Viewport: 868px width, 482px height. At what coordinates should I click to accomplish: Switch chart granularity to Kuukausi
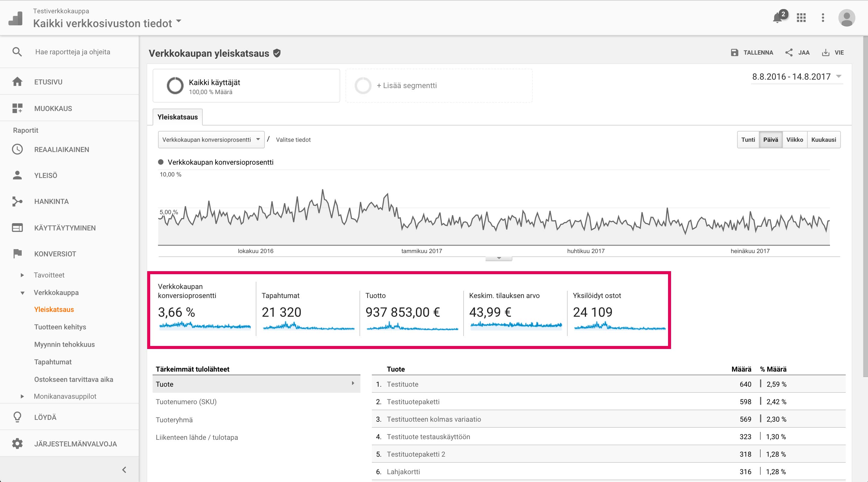click(824, 140)
